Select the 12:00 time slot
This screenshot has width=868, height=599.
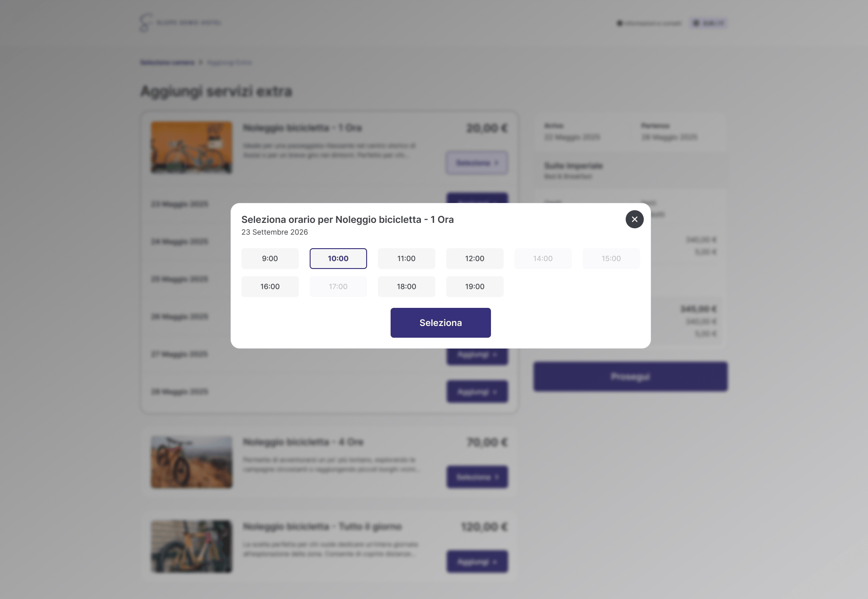pos(475,259)
